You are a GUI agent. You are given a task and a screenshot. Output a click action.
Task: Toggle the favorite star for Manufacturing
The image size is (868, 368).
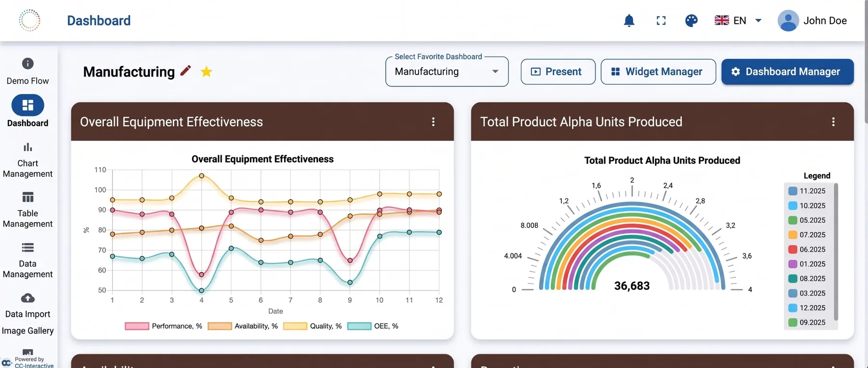(x=206, y=72)
